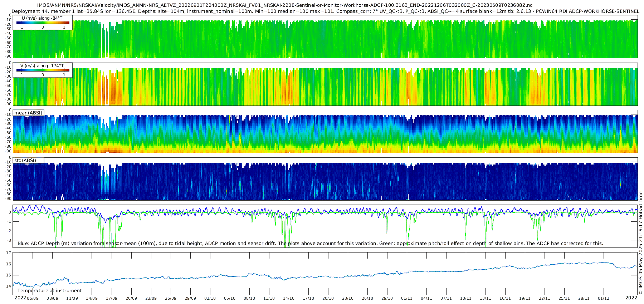
Task: Click the left 2022 year label
Action: (x=20, y=298)
